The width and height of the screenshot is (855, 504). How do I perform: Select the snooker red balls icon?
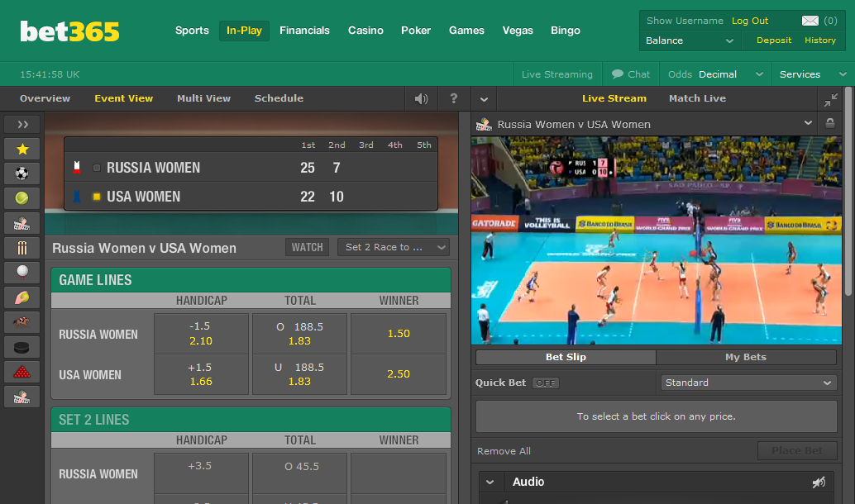[22, 372]
